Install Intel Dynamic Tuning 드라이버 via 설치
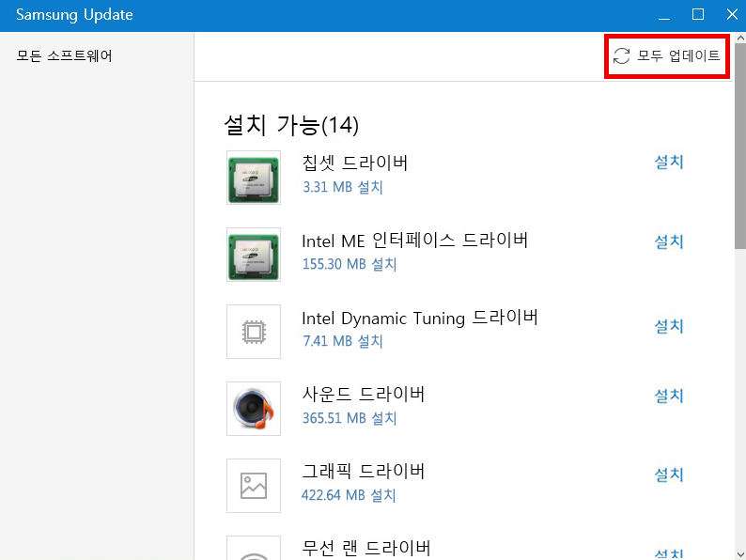The height and width of the screenshot is (560, 746). (669, 326)
